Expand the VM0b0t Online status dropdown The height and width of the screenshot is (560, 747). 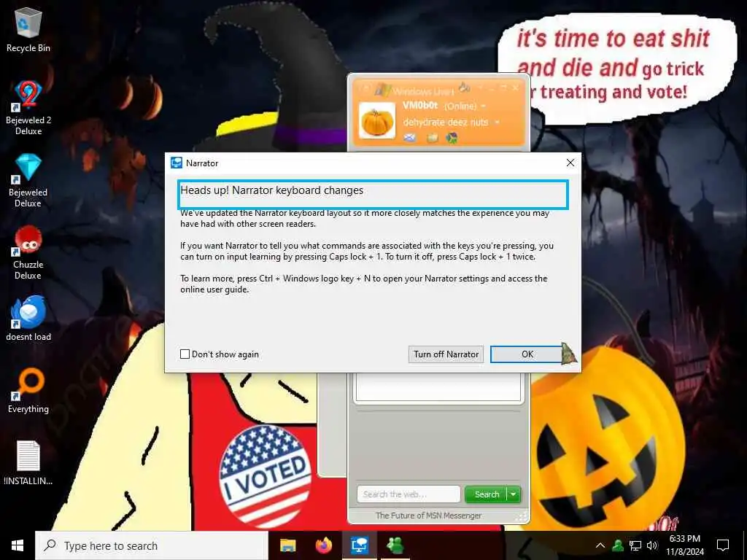484,106
